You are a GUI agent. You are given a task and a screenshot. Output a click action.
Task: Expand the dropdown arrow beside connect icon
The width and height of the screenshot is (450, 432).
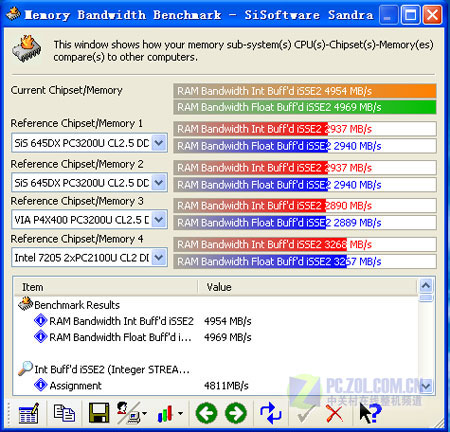tap(144, 414)
